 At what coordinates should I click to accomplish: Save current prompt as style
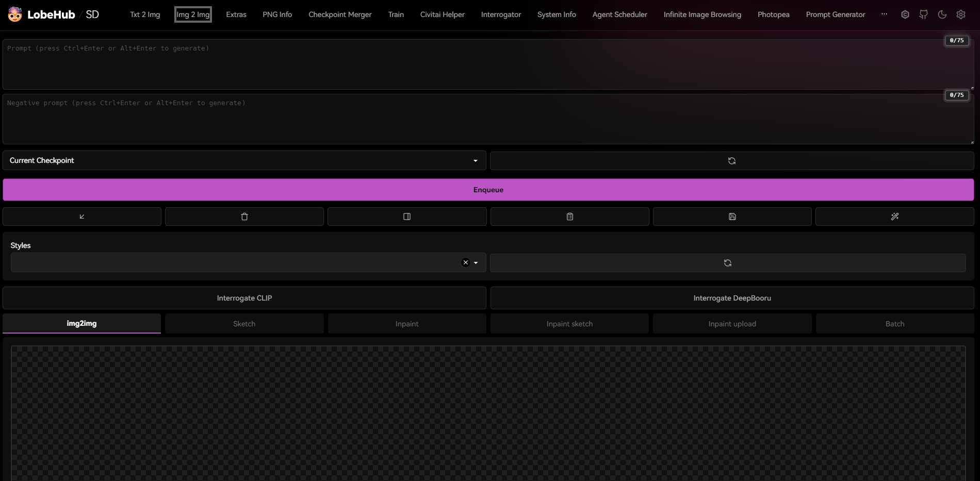[x=732, y=217]
